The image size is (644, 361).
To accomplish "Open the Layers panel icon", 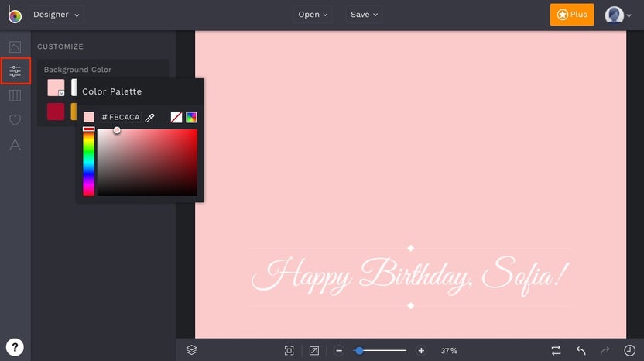I will (191, 350).
